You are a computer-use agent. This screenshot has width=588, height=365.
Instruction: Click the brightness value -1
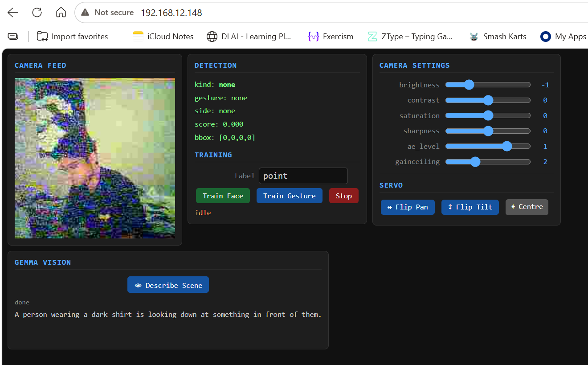point(545,85)
